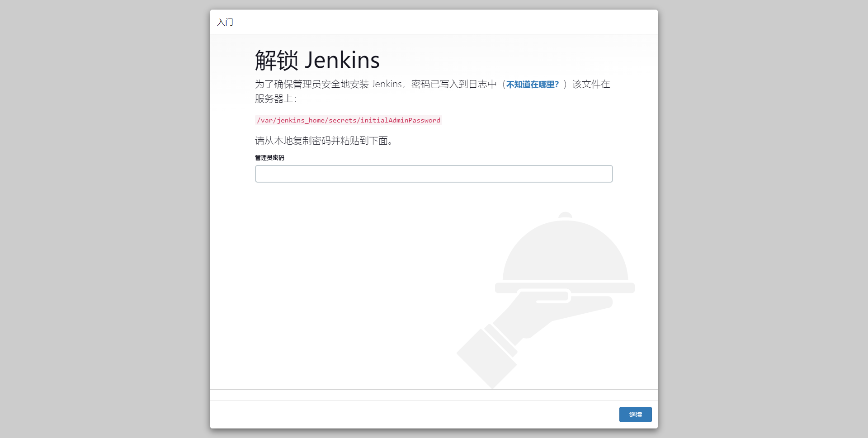This screenshot has width=868, height=438.
Task: Open the 不知道在哪里? help link
Action: [533, 85]
